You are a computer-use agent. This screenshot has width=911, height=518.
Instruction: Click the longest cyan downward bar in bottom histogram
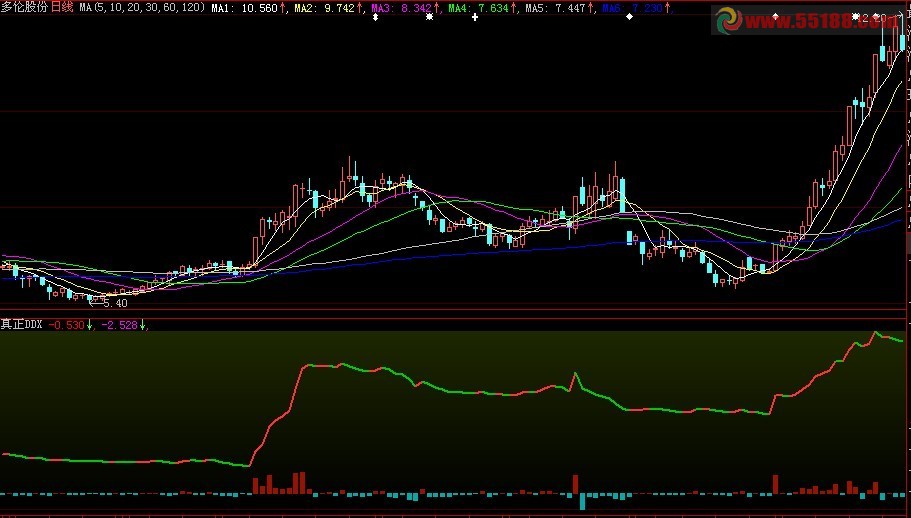coord(581,502)
